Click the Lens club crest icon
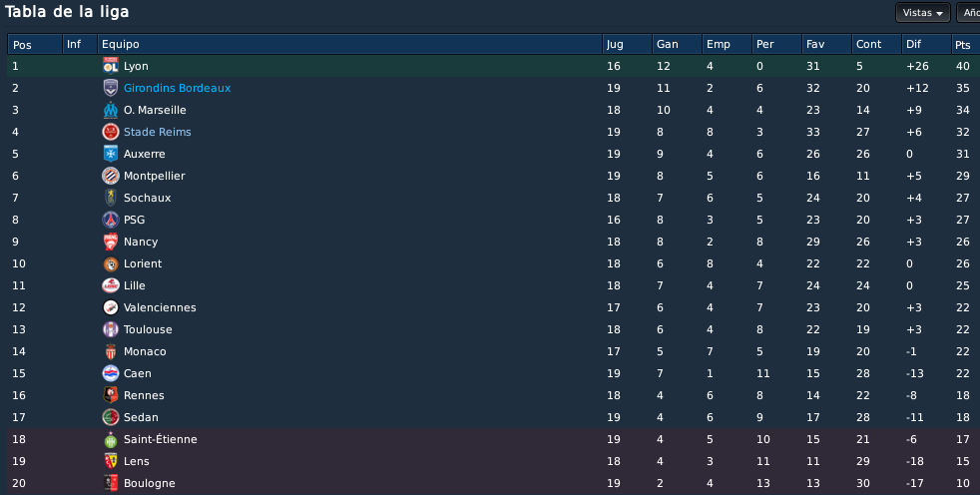The height and width of the screenshot is (495, 980). click(111, 461)
